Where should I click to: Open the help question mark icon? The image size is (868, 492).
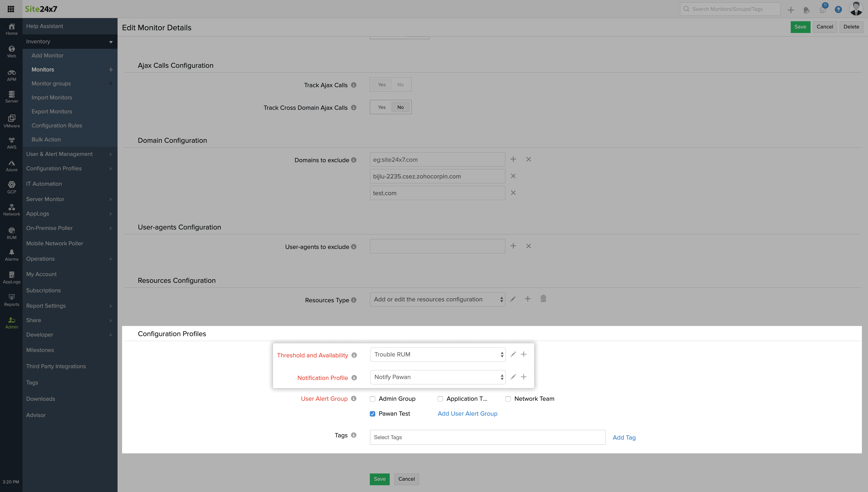838,9
